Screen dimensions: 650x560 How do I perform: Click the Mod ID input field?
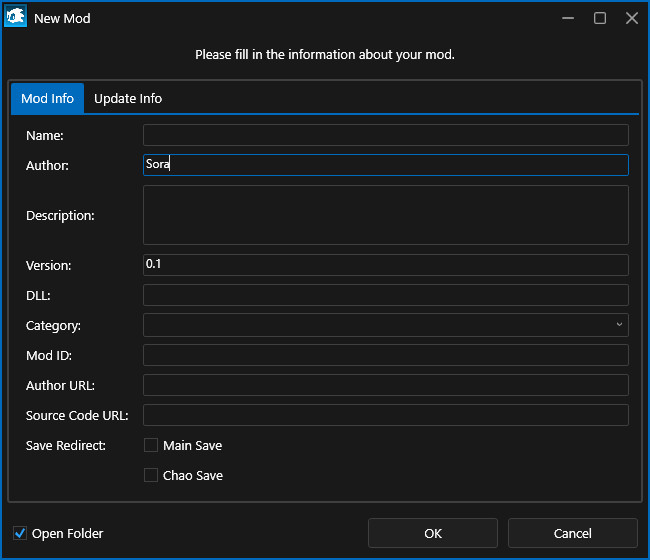[385, 355]
